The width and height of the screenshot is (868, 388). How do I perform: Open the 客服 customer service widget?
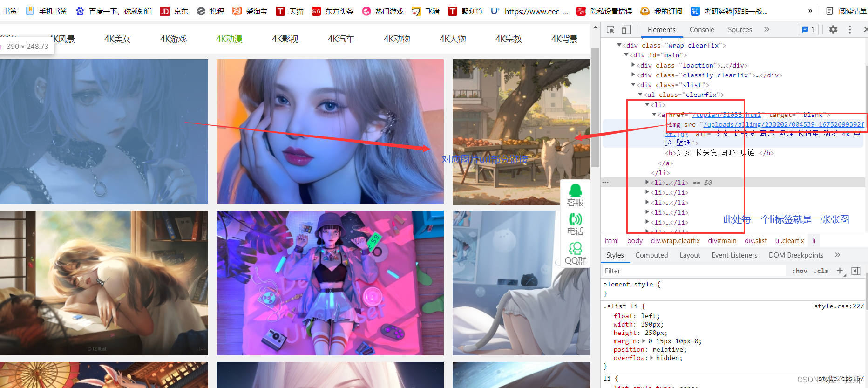point(575,195)
